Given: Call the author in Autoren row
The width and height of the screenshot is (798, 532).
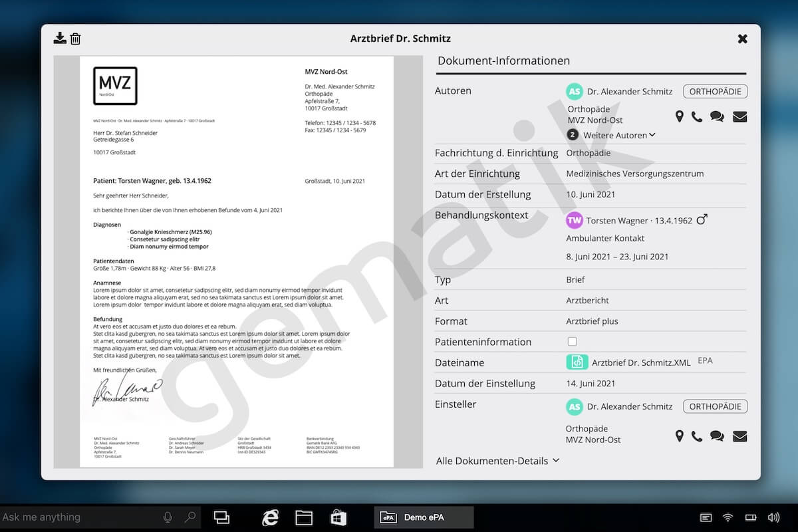Looking at the screenshot, I should point(697,117).
